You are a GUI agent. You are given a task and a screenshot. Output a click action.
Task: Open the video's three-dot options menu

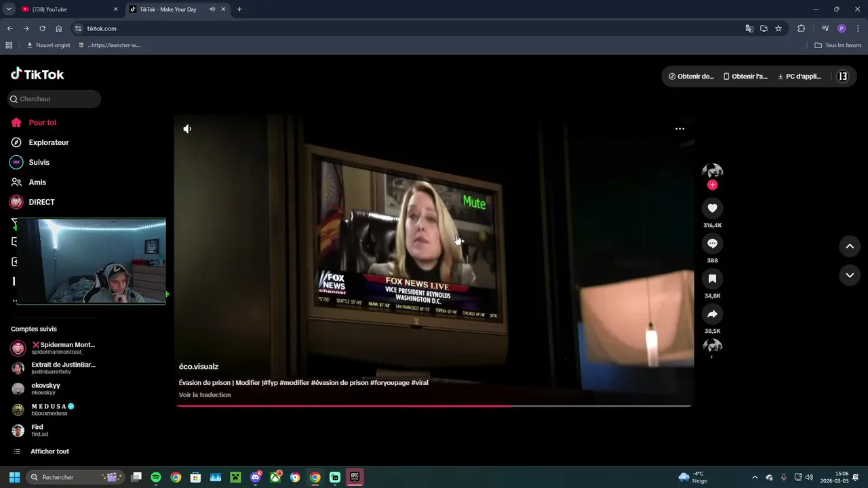click(x=679, y=129)
